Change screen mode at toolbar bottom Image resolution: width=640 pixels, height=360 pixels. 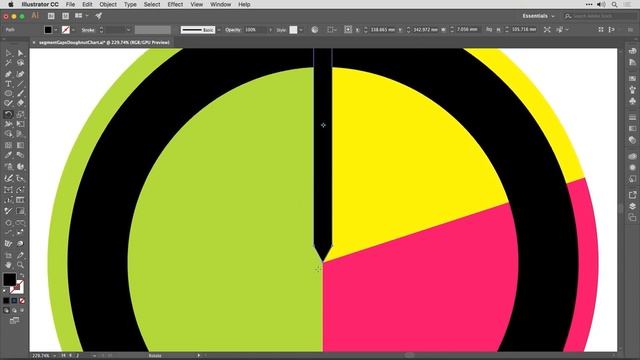coord(14,320)
